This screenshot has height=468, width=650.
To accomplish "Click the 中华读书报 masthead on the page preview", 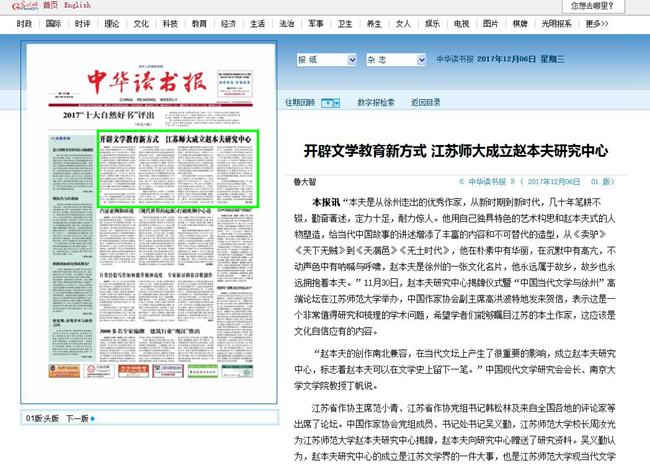I will pyautogui.click(x=148, y=81).
